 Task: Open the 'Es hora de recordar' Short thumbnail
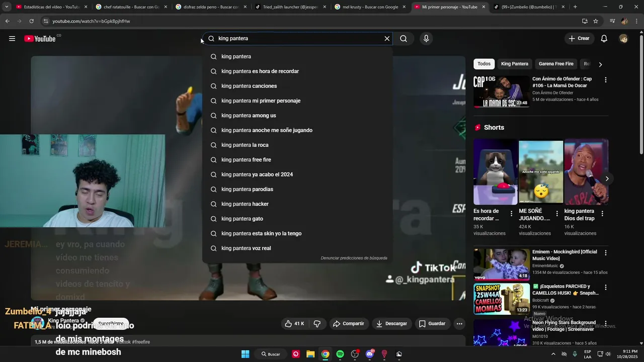[496, 172]
